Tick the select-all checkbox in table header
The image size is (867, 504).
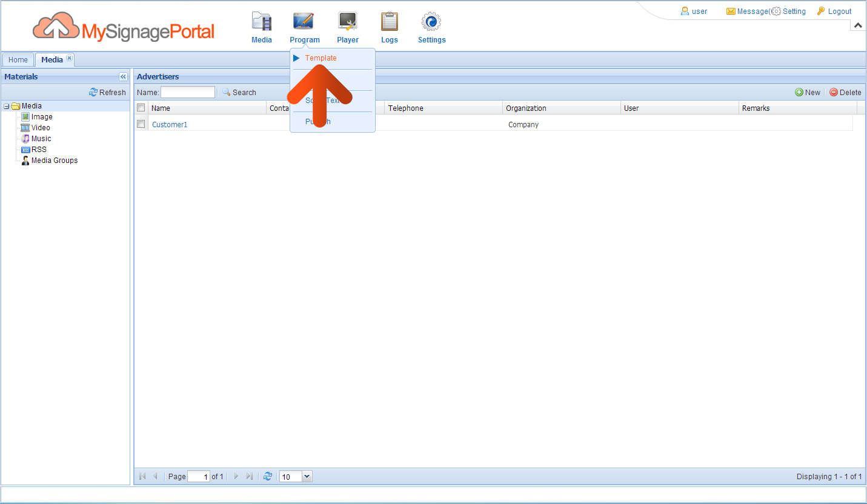click(141, 108)
